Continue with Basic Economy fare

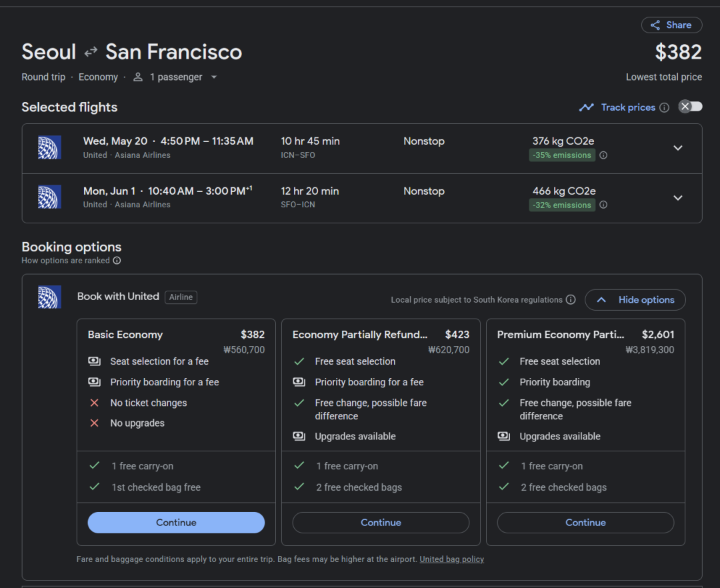coord(176,523)
